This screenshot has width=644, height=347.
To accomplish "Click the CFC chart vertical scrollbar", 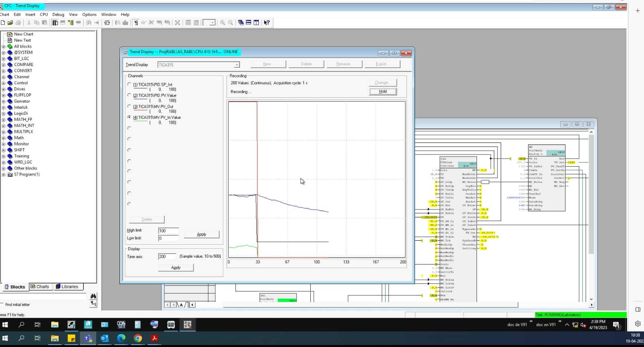I will pyautogui.click(x=591, y=193).
